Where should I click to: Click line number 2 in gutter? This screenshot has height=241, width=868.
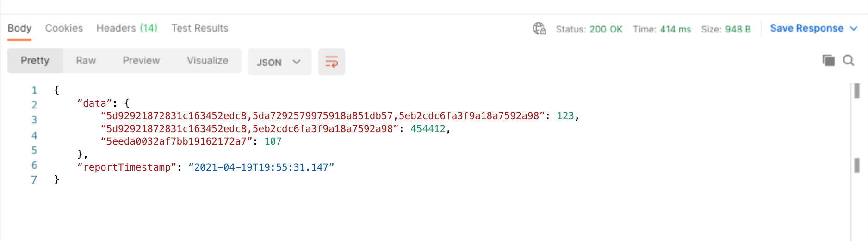[34, 105]
